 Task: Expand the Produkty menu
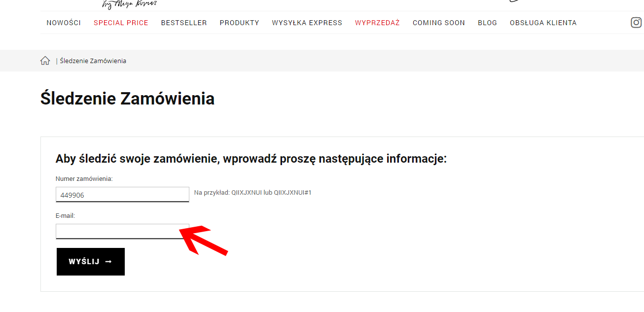(239, 23)
